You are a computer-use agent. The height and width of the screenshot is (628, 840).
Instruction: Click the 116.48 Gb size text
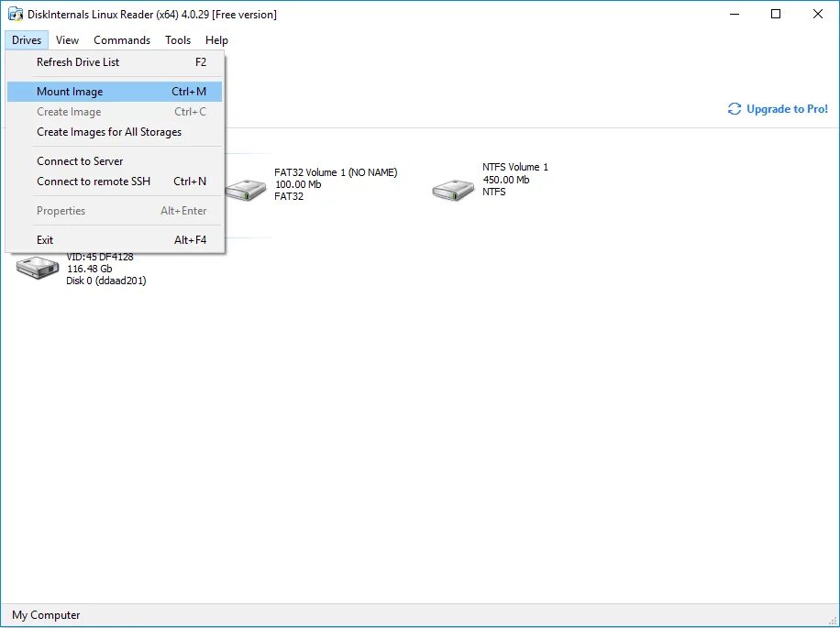click(90, 269)
